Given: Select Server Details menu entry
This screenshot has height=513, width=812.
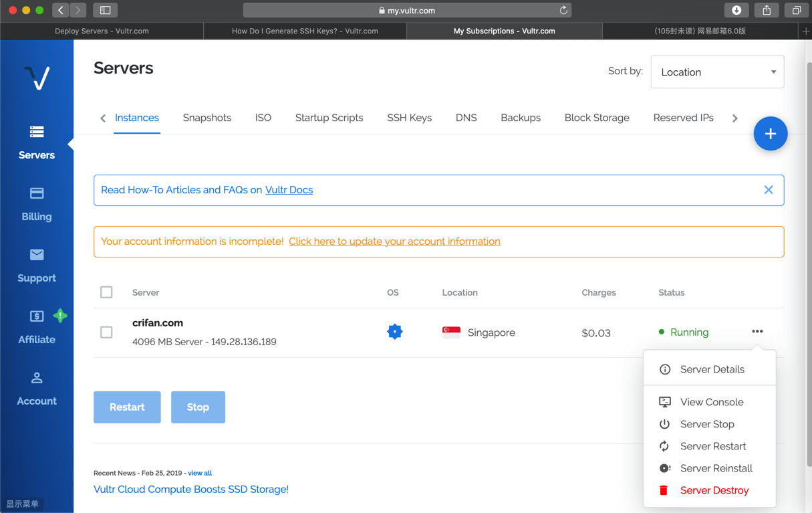Looking at the screenshot, I should [x=710, y=369].
